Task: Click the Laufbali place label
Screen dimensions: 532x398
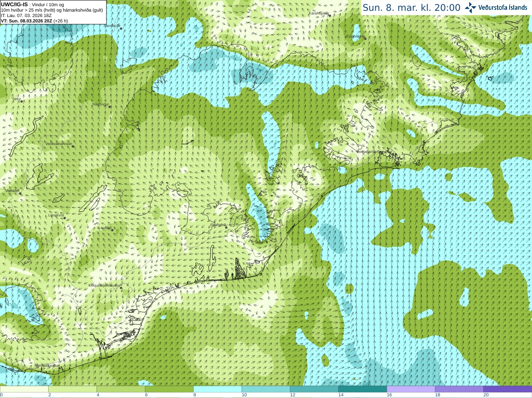Action: click(105, 228)
